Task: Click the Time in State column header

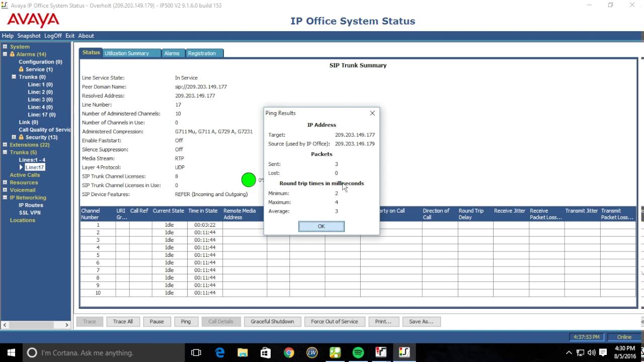Action: [x=205, y=214]
